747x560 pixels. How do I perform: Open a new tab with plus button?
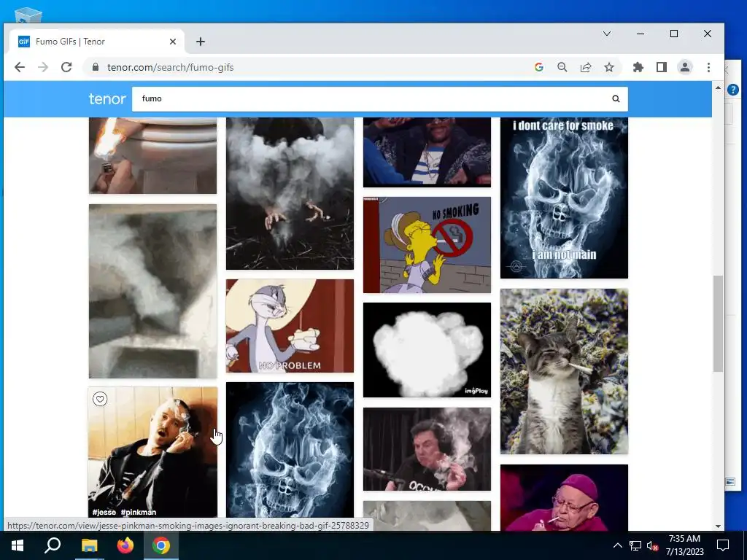pyautogui.click(x=201, y=42)
